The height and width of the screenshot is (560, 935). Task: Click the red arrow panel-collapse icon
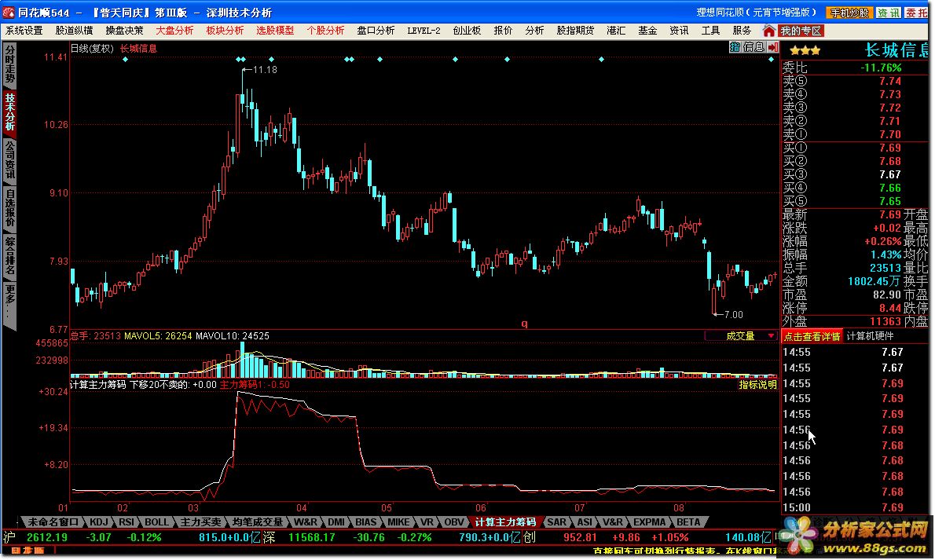pyautogui.click(x=773, y=47)
